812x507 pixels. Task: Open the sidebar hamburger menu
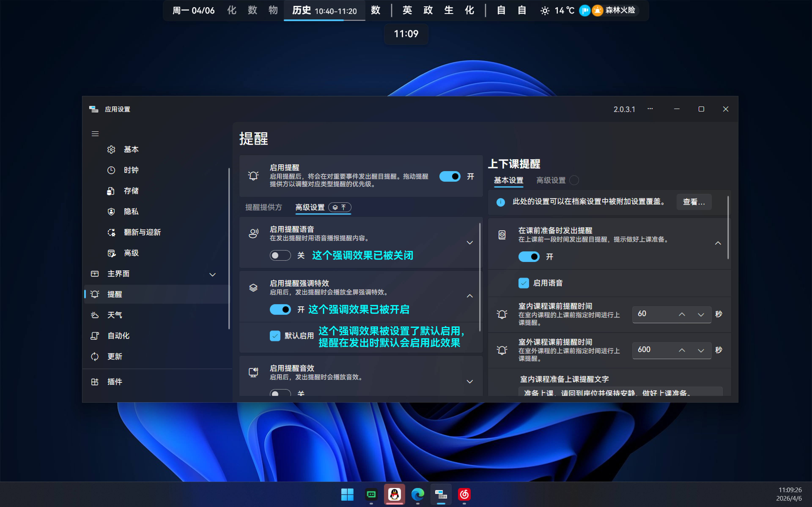pyautogui.click(x=95, y=134)
